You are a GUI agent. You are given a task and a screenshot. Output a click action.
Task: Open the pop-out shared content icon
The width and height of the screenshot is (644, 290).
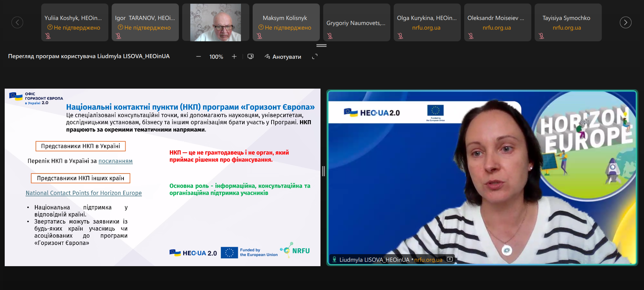(251, 56)
